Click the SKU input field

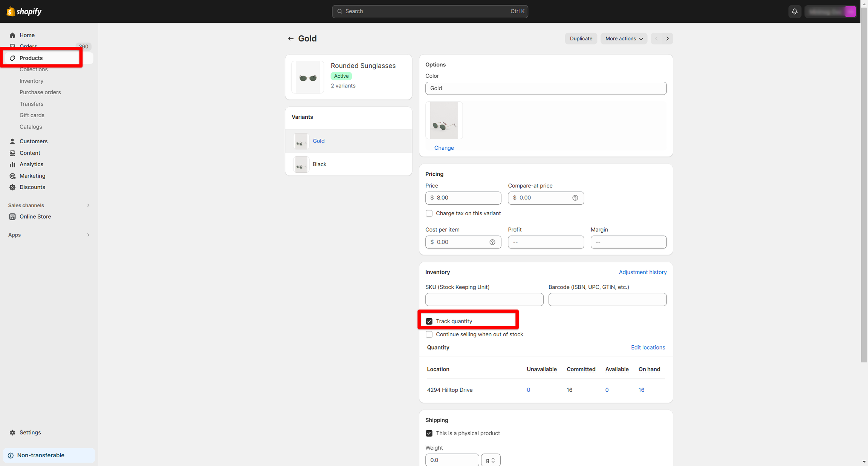pyautogui.click(x=484, y=300)
